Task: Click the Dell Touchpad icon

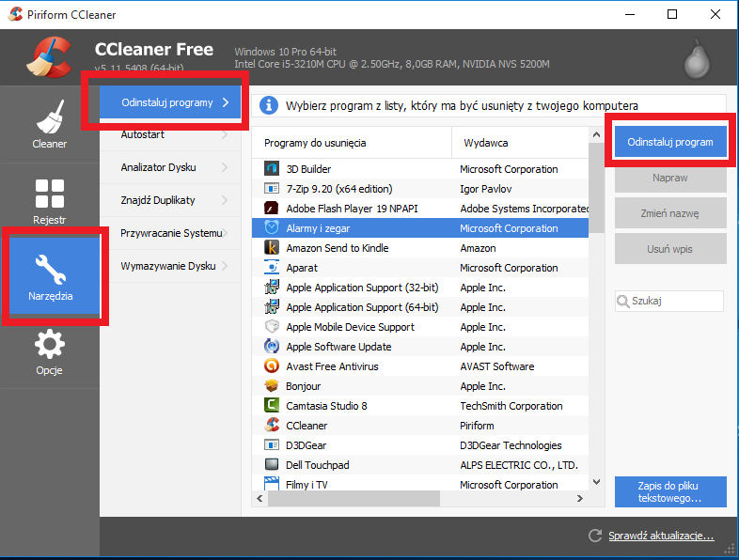Action: coord(272,465)
